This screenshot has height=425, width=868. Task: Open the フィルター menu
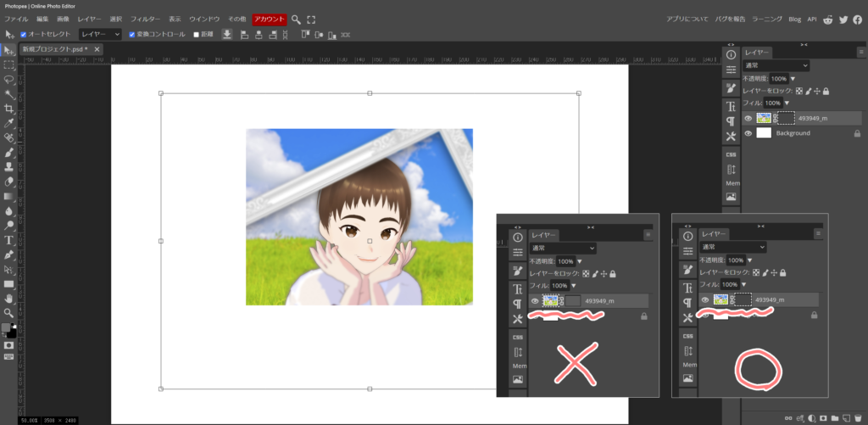click(x=145, y=19)
